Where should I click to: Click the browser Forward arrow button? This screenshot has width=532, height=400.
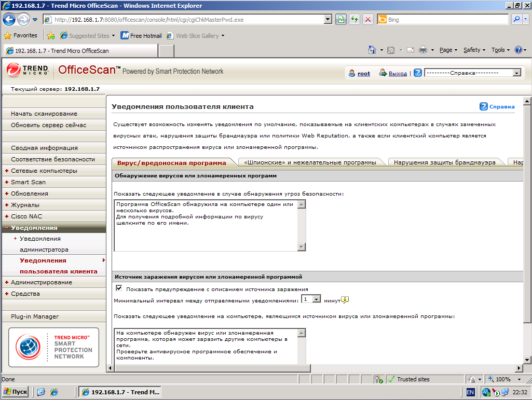(23, 20)
